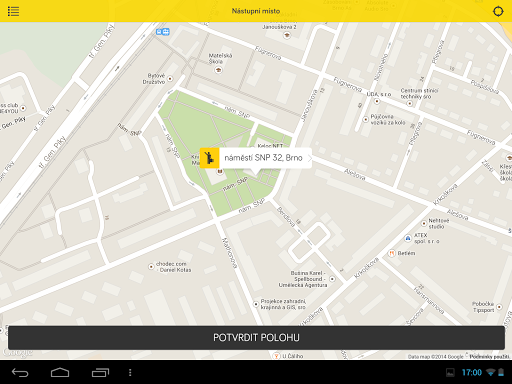The image size is (512, 384).
Task: Tap the Pobočka Tipsport marker
Action: point(499,307)
